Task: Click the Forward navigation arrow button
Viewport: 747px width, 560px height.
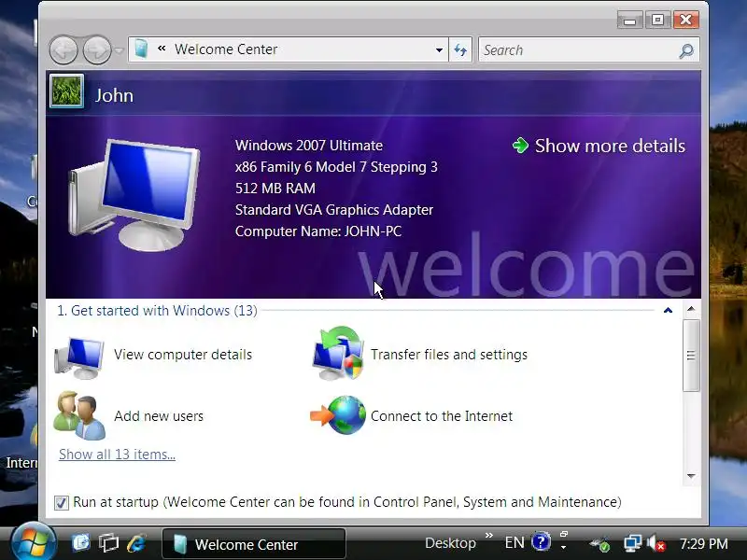Action: tap(97, 49)
